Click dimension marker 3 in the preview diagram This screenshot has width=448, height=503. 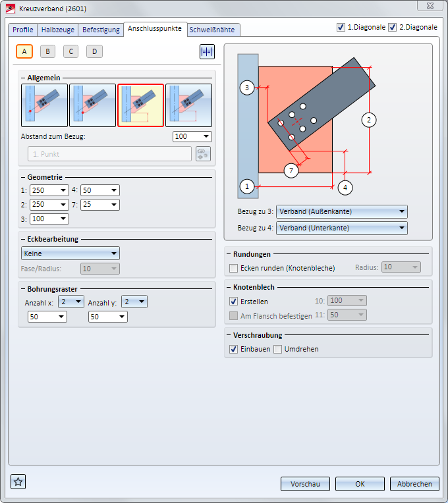point(247,88)
